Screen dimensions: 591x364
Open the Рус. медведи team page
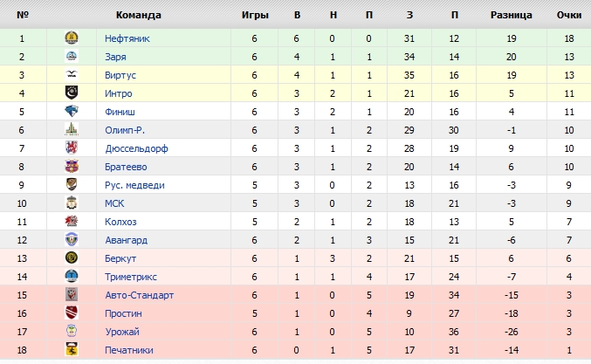(134, 185)
